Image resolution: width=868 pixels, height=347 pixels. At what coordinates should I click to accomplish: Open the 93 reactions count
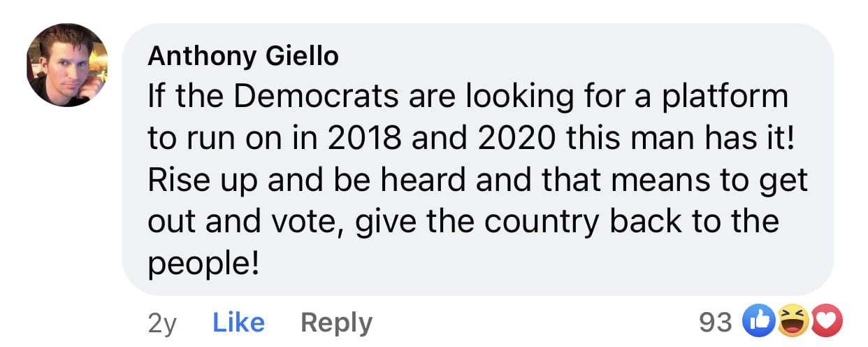pos(716,323)
